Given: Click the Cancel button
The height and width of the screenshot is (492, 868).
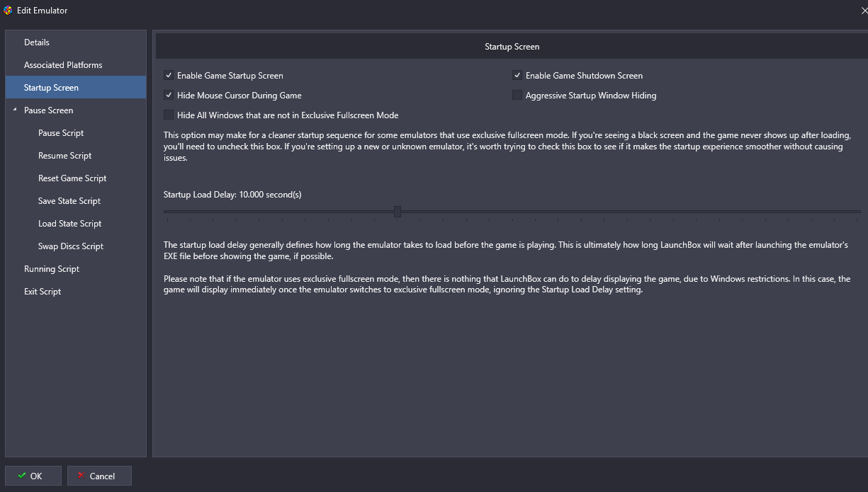Looking at the screenshot, I should tap(99, 476).
